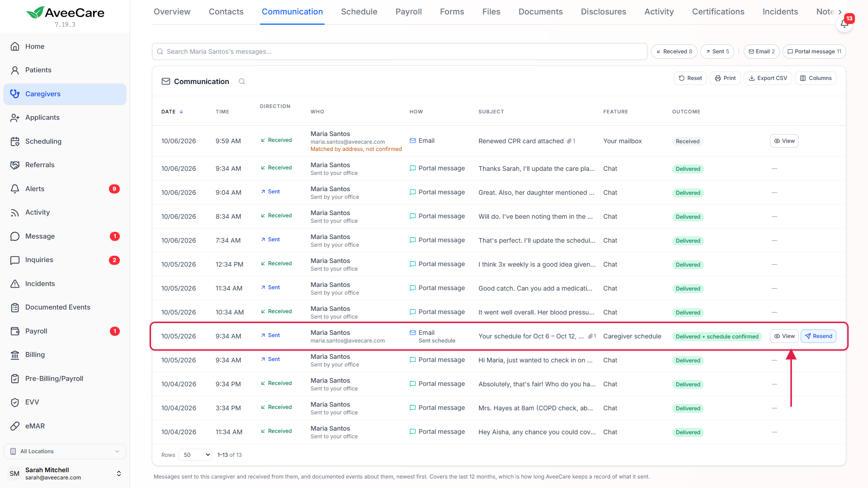Screen dimensions: 868x488
Task: View the Oct 6 schedule email
Action: click(784, 336)
